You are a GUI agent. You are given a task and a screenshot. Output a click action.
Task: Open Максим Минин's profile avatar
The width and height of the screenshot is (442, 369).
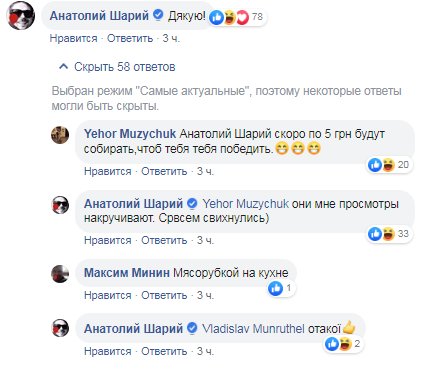coord(60,274)
